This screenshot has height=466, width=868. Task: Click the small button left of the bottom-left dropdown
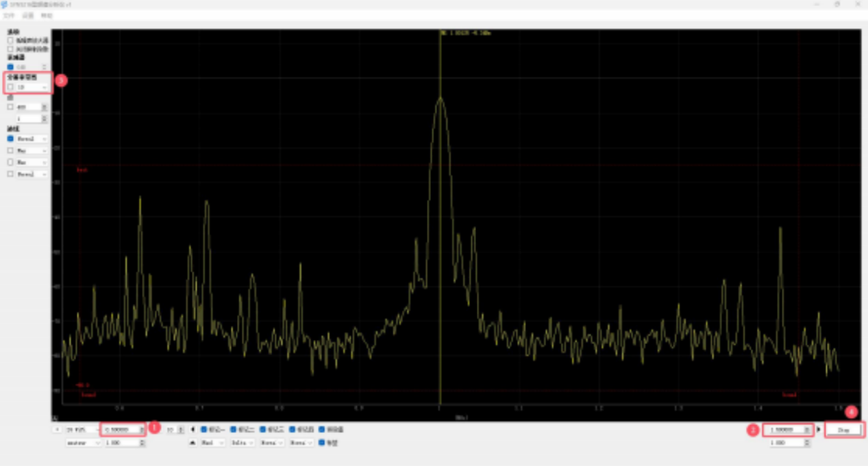click(x=57, y=430)
